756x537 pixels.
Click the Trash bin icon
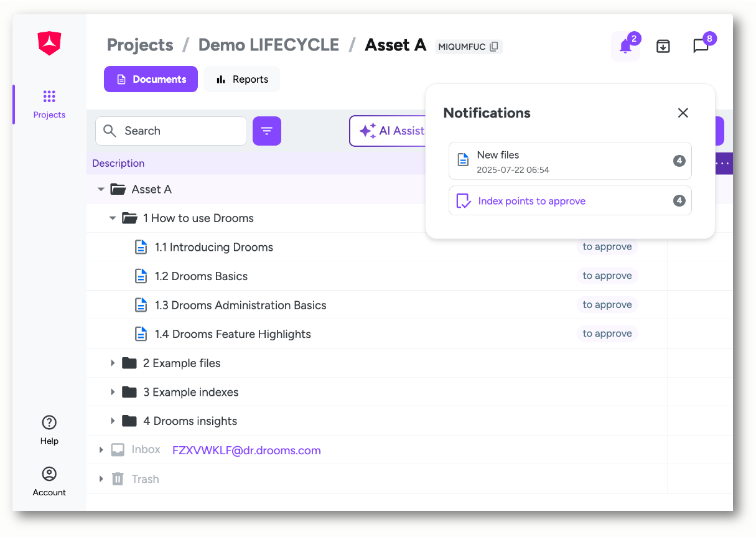(118, 479)
